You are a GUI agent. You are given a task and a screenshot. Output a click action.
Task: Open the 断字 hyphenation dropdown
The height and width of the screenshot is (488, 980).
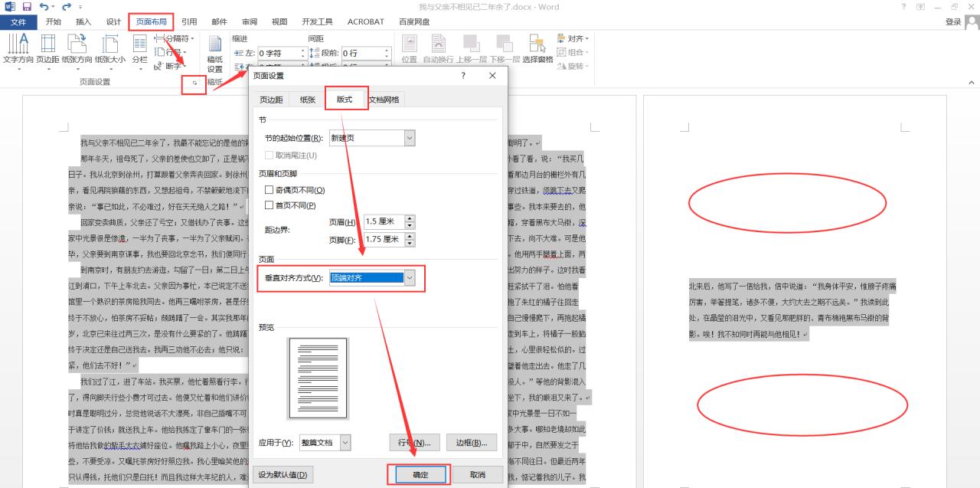tap(170, 66)
